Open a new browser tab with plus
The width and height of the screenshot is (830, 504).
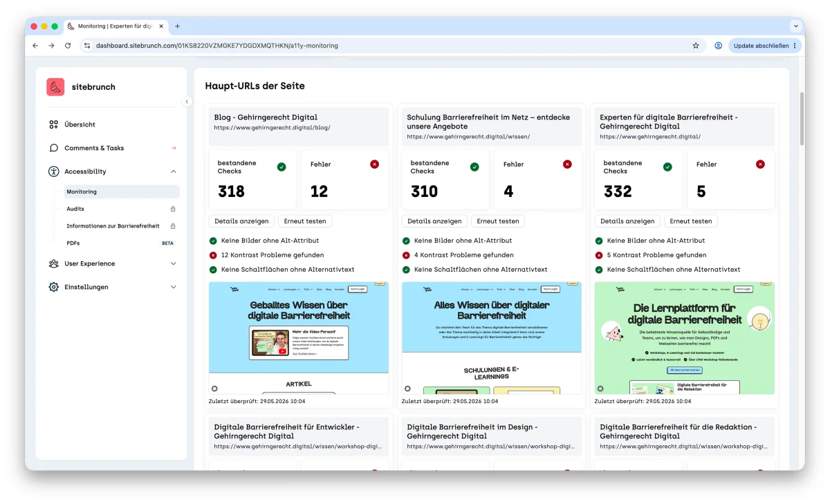tap(177, 26)
